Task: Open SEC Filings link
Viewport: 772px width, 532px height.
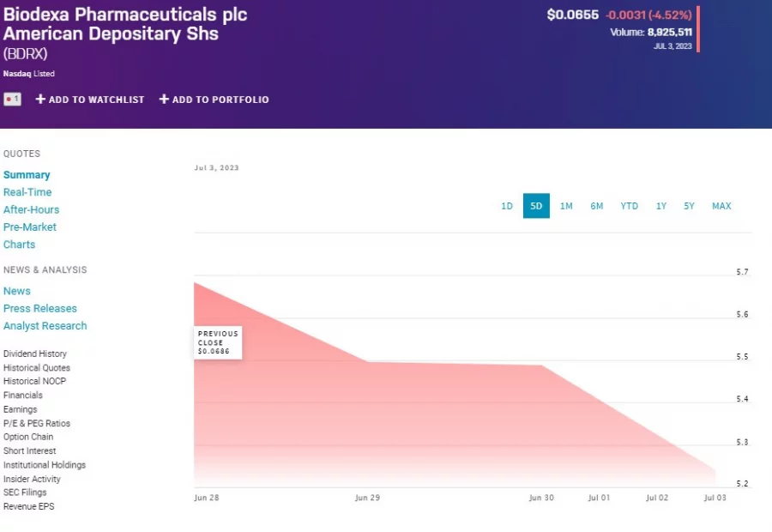Action: [x=25, y=493]
